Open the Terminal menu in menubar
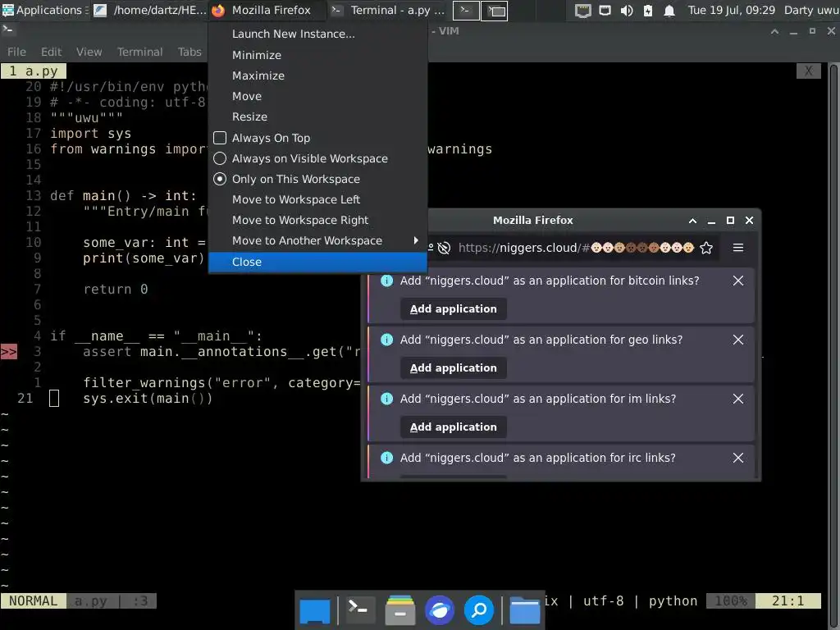 click(139, 52)
